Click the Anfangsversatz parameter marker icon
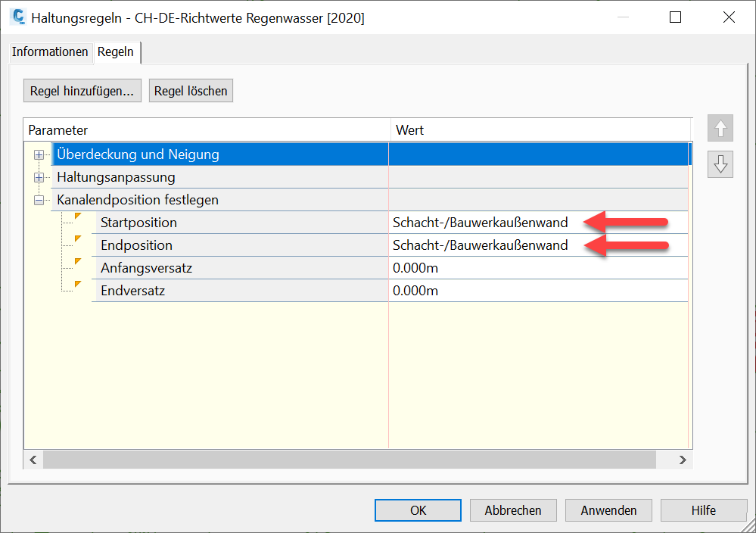 (78, 263)
